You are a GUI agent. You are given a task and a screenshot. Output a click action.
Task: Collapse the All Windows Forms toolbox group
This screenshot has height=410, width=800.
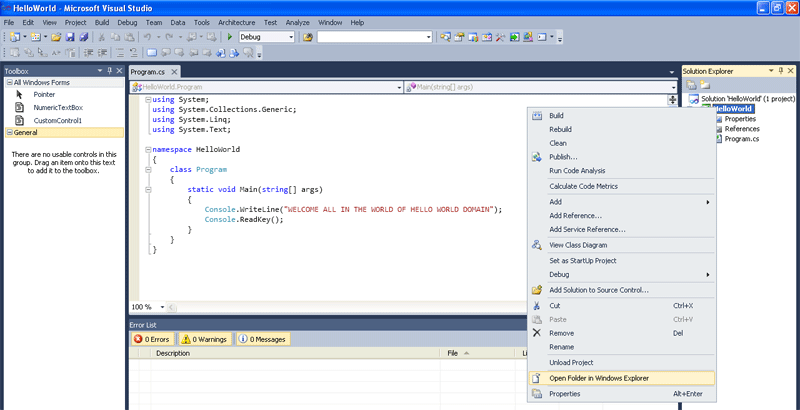pyautogui.click(x=9, y=83)
